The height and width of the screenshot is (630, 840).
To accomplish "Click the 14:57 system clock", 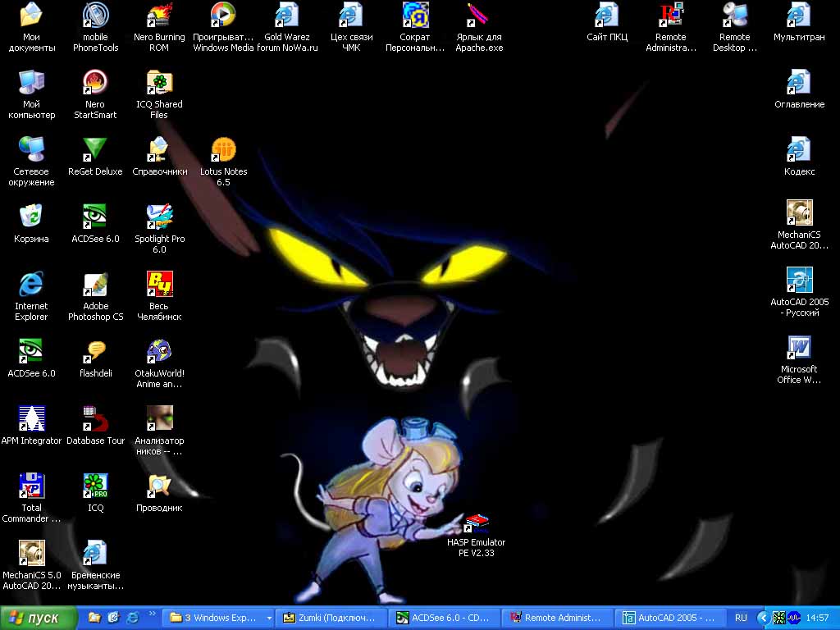I will [x=818, y=618].
